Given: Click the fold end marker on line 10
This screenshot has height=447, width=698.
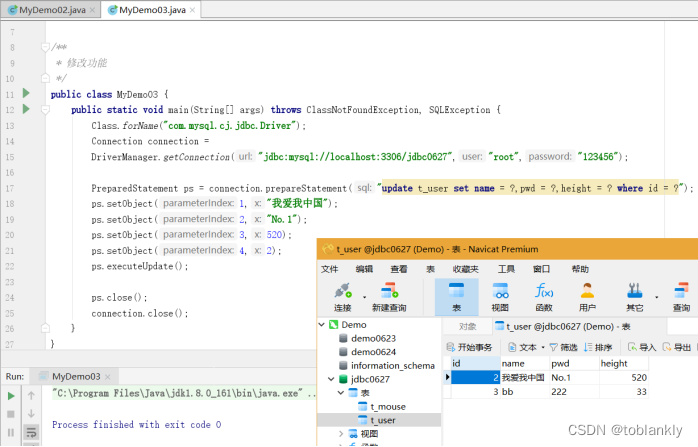Looking at the screenshot, I should [x=45, y=78].
